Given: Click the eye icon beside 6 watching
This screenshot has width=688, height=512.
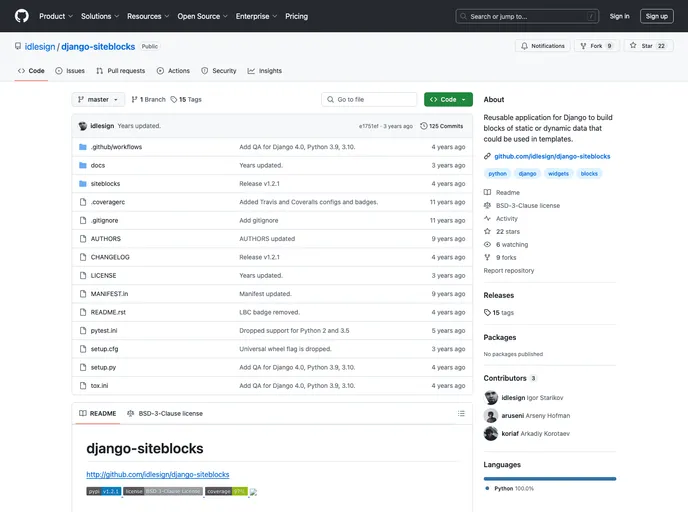Looking at the screenshot, I should coord(487,244).
